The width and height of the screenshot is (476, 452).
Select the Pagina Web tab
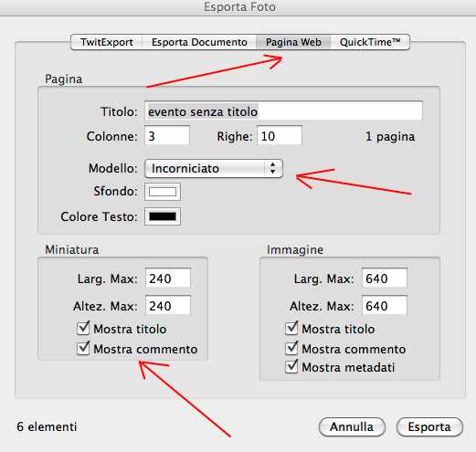293,42
